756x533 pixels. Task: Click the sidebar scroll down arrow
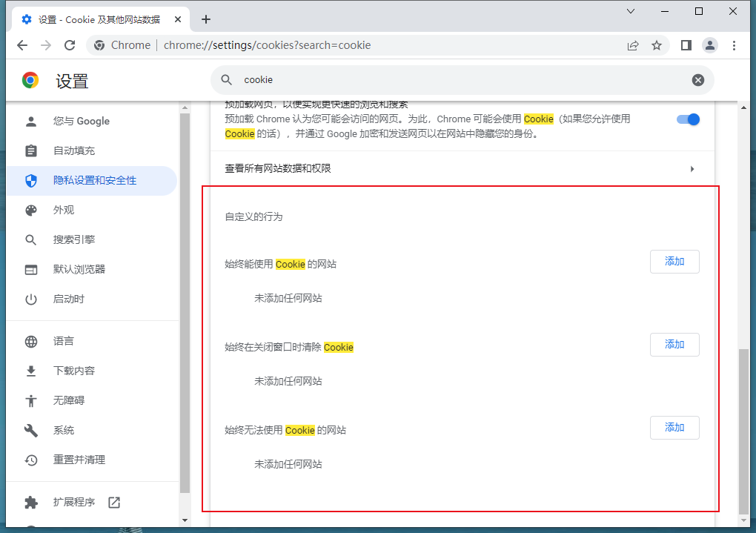point(185,520)
